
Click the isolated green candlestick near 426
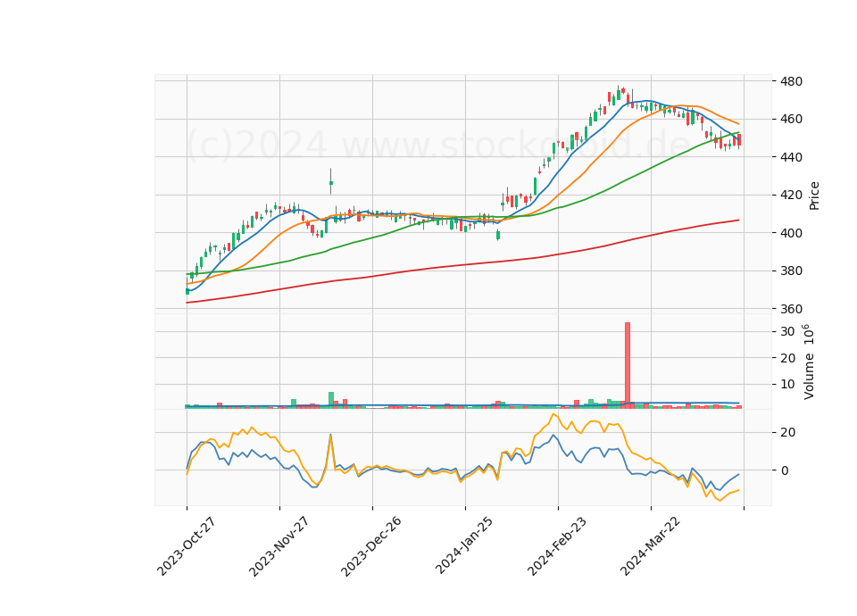[x=330, y=183]
